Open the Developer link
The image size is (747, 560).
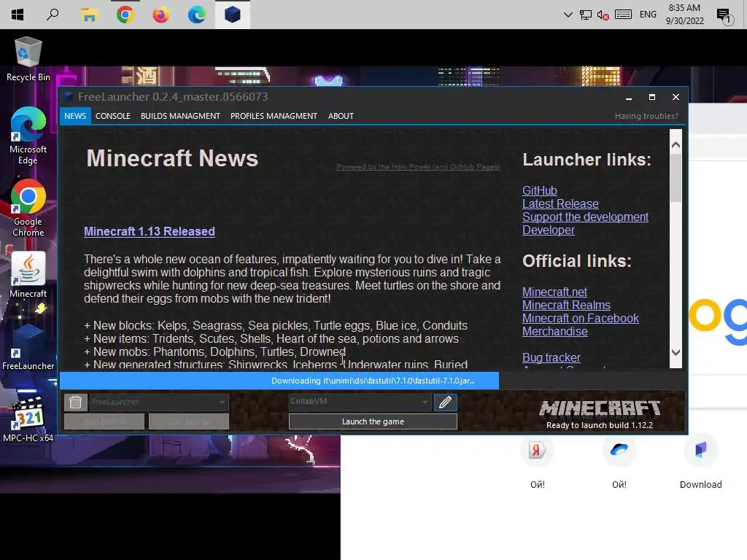[x=549, y=230]
